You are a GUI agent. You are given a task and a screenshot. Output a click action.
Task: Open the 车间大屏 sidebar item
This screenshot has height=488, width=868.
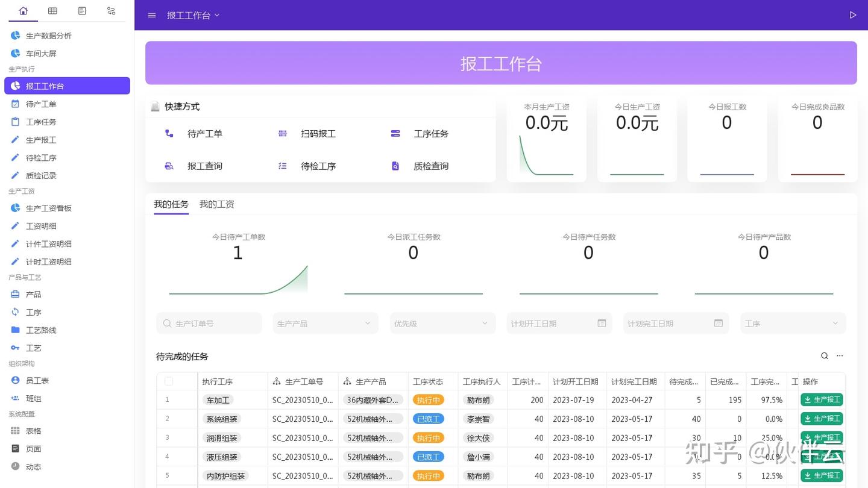click(x=40, y=53)
